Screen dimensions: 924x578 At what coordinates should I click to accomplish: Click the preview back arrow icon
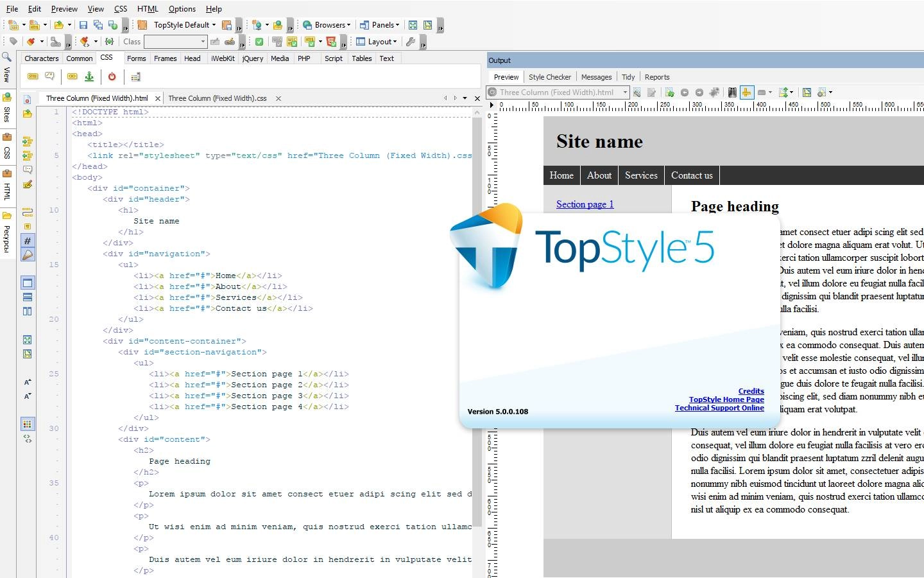685,92
